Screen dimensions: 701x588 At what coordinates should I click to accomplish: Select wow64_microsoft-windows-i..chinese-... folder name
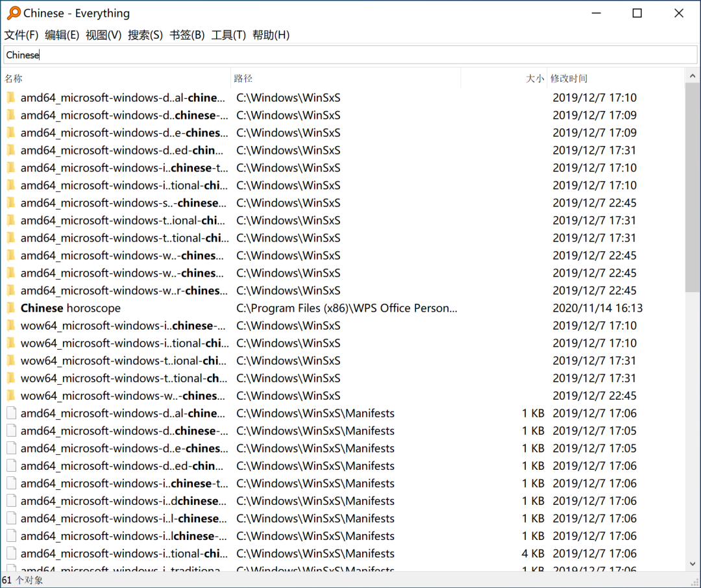(123, 326)
